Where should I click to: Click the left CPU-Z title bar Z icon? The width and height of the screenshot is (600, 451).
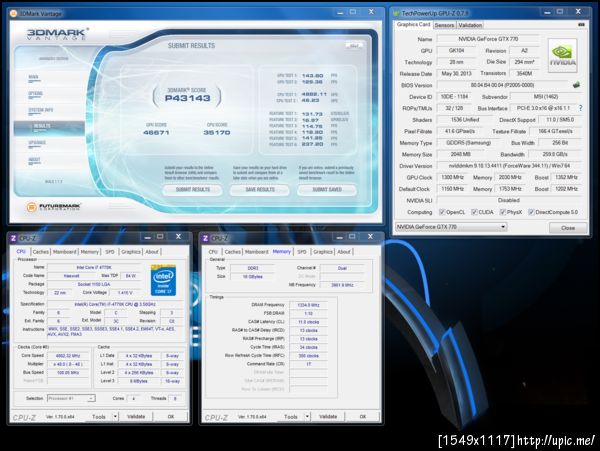click(x=13, y=238)
